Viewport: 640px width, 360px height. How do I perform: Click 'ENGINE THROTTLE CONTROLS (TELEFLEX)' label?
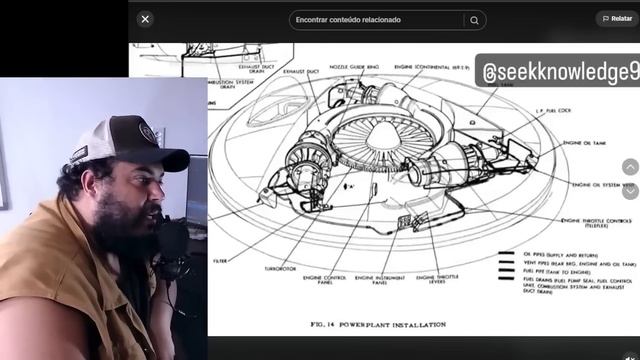[596, 223]
